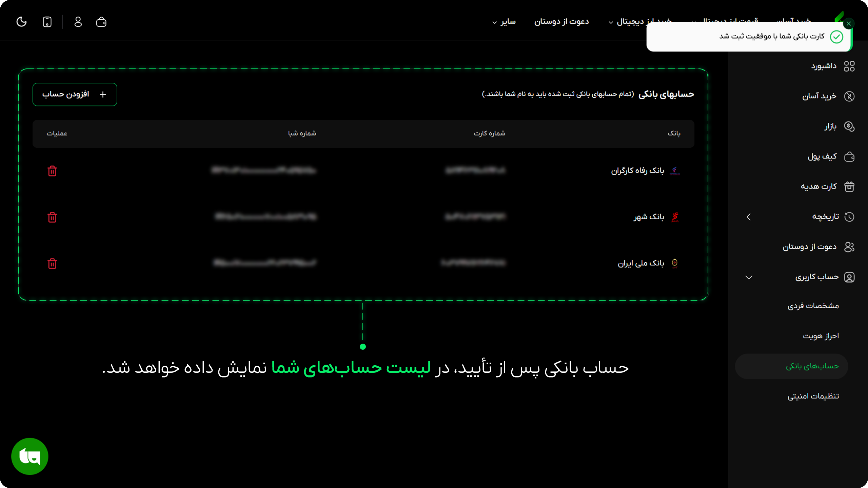Click the market coins icon in sidebar
Screen dimensions: 868x488
click(x=849, y=126)
